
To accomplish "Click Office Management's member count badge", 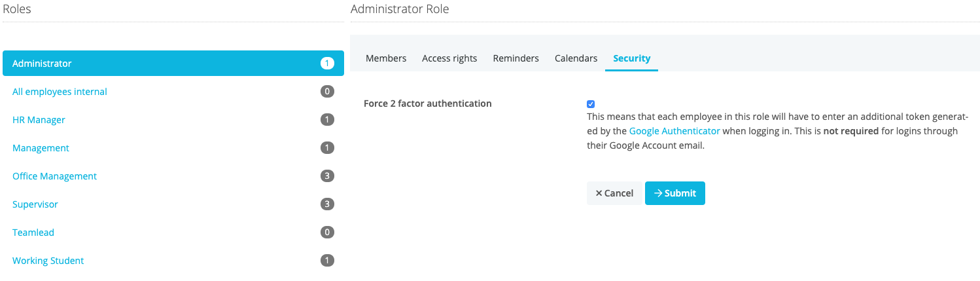I will pos(327,176).
